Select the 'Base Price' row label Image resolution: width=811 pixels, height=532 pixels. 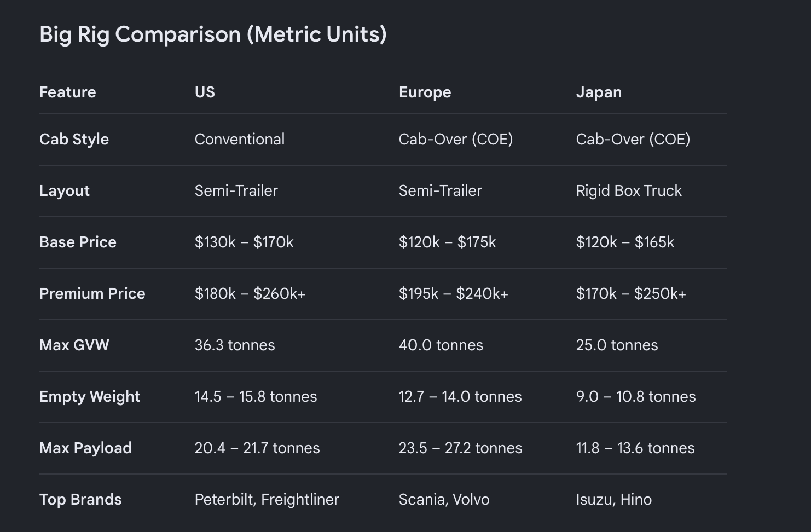pyautogui.click(x=78, y=242)
